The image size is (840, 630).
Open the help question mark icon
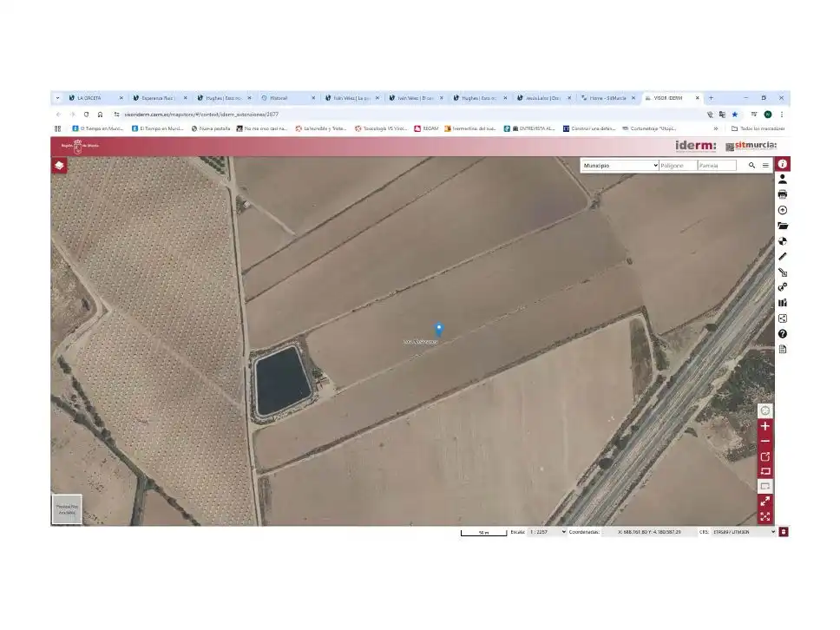click(x=782, y=334)
